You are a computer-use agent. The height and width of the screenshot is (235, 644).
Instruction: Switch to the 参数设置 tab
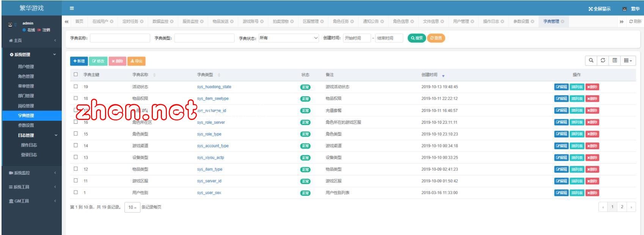521,22
